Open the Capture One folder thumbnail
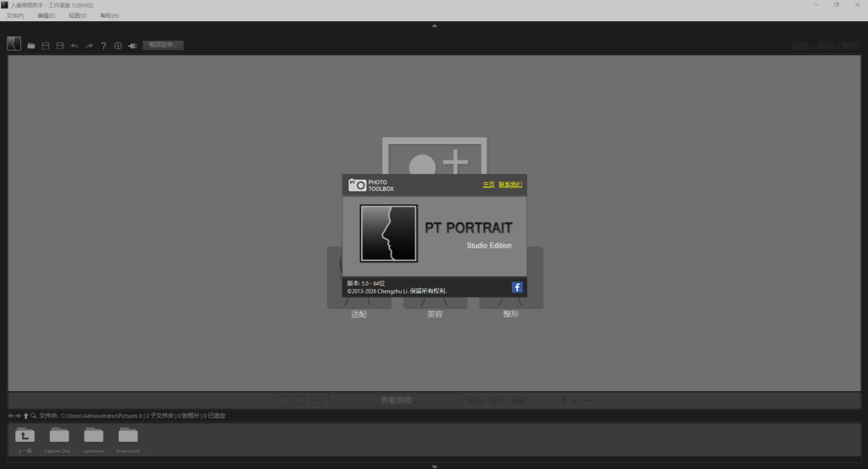 click(59, 440)
